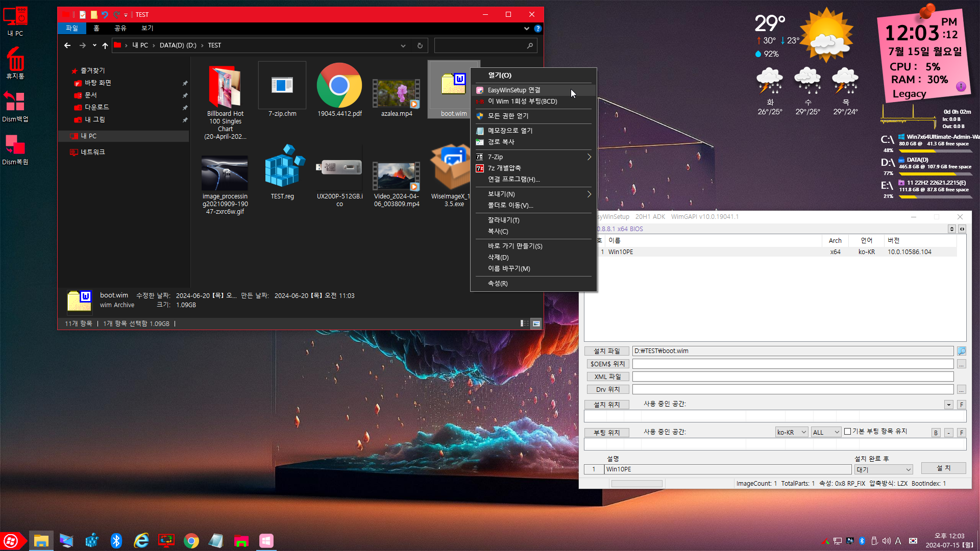Go back in Explorer navigation

(67, 45)
